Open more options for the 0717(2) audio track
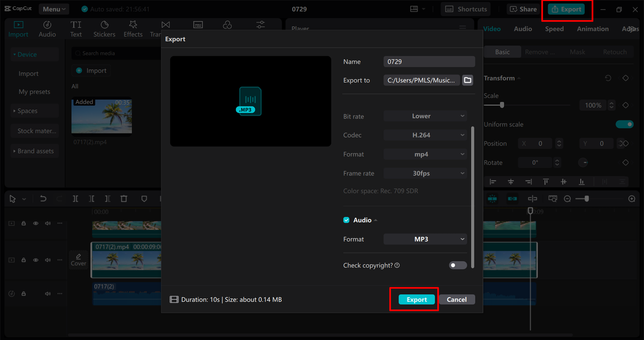Screen dimensions: 644x340 [x=60, y=294]
